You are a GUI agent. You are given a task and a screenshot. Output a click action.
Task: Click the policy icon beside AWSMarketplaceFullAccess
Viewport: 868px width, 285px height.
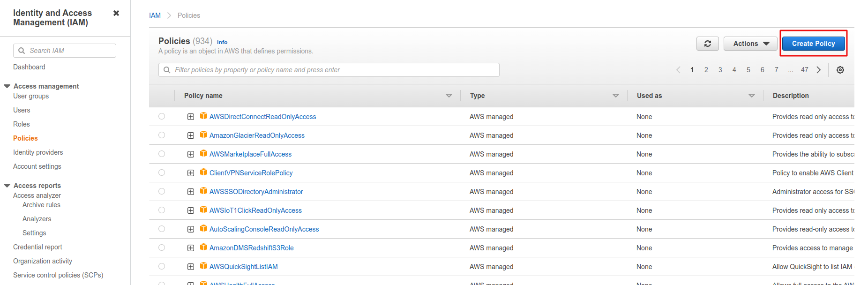(x=203, y=153)
